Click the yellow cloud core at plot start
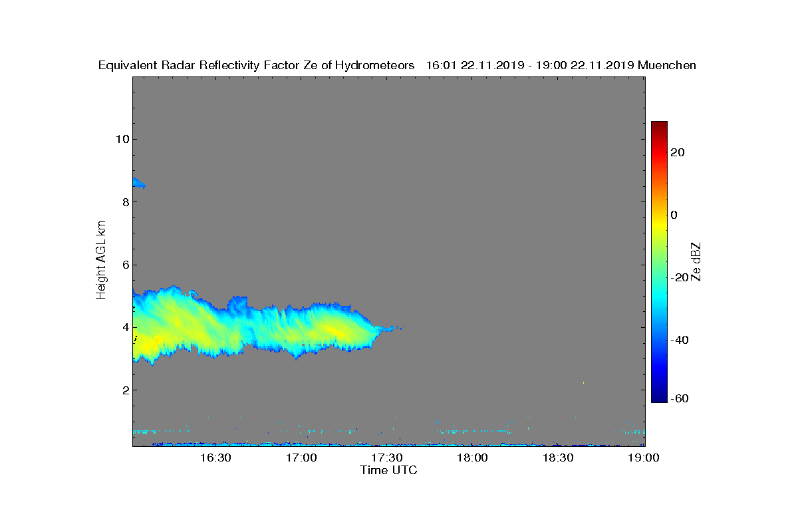The image size is (798, 532). coord(146,346)
